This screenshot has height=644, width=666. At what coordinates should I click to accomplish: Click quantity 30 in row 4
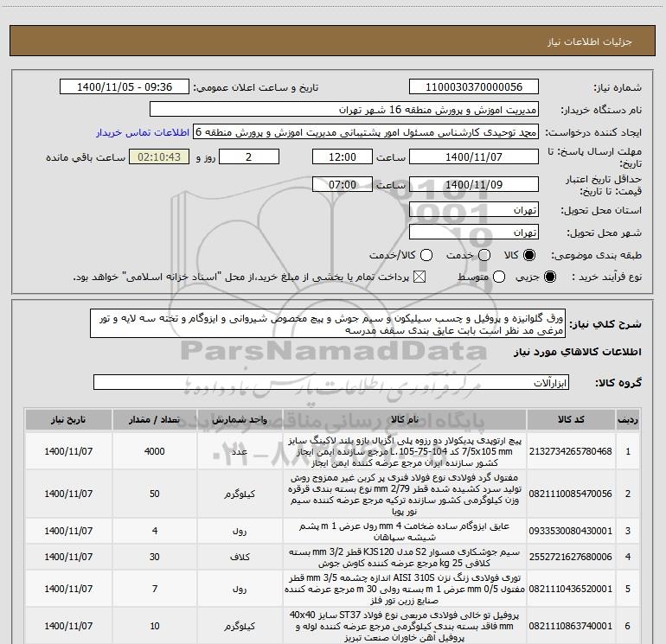tap(154, 557)
